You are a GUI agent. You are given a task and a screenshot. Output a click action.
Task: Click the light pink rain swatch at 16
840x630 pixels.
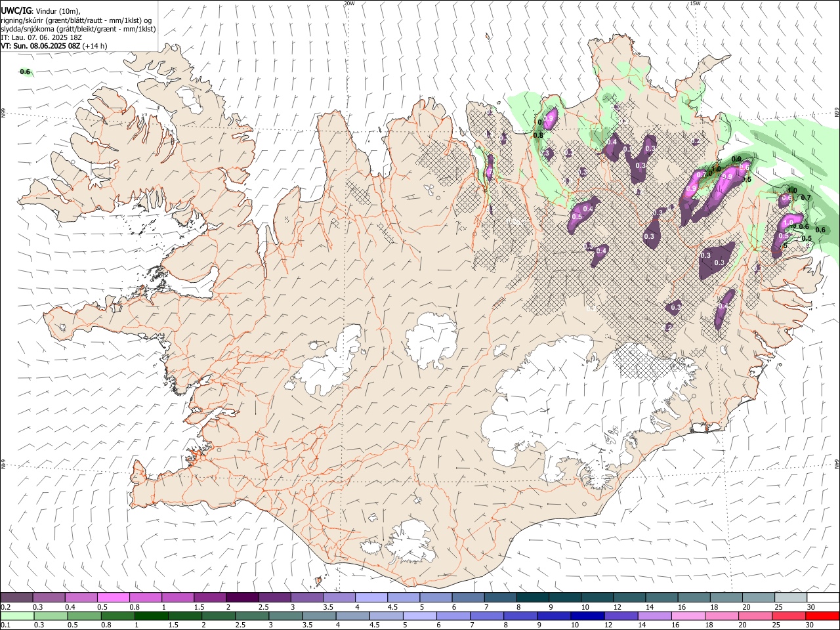[x=688, y=616]
